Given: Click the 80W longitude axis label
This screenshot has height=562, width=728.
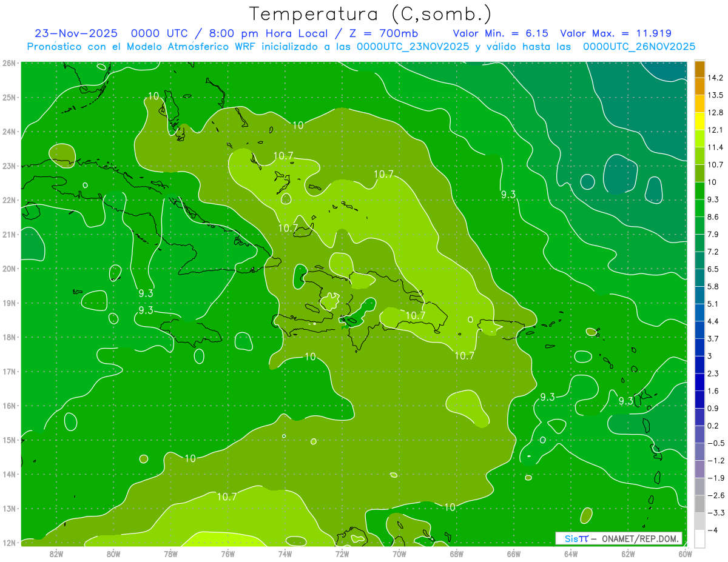Looking at the screenshot, I should [x=113, y=554].
